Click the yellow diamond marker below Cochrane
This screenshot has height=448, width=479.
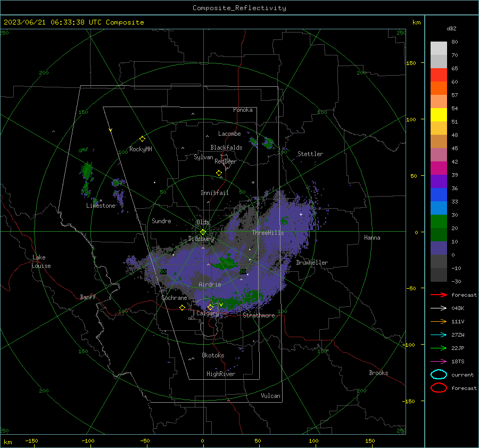coord(182,307)
